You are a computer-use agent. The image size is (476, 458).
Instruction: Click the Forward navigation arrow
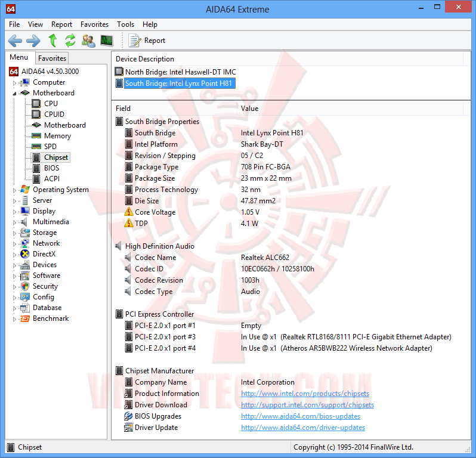tap(33, 41)
